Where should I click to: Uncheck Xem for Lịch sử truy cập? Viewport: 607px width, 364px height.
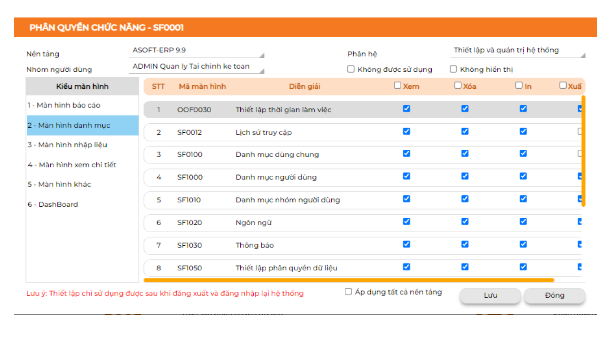point(407,131)
